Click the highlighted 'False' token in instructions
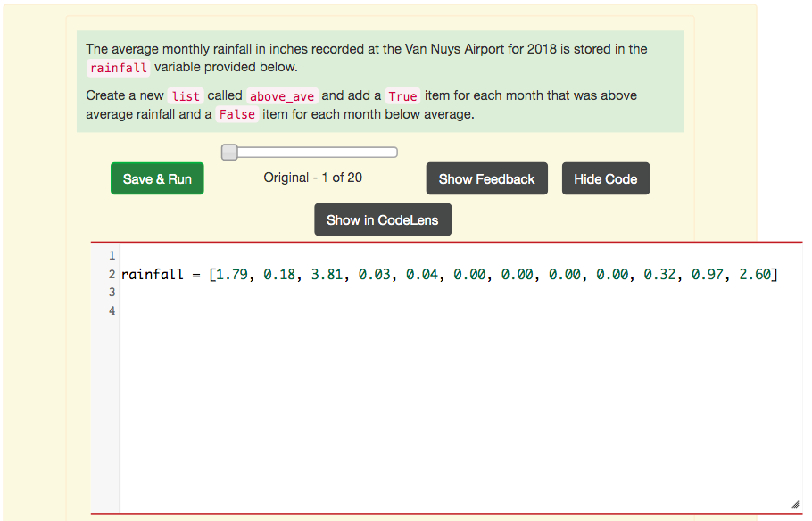This screenshot has height=521, width=812. pos(236,114)
